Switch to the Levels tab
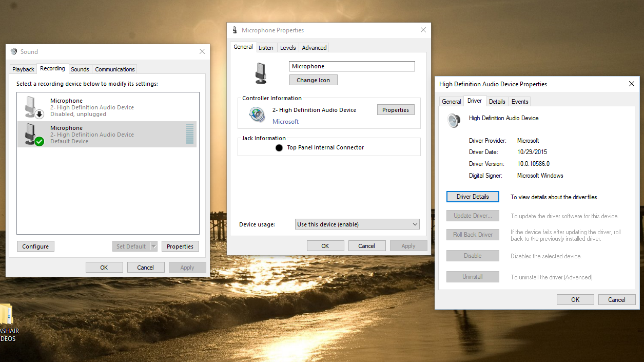 coord(288,47)
